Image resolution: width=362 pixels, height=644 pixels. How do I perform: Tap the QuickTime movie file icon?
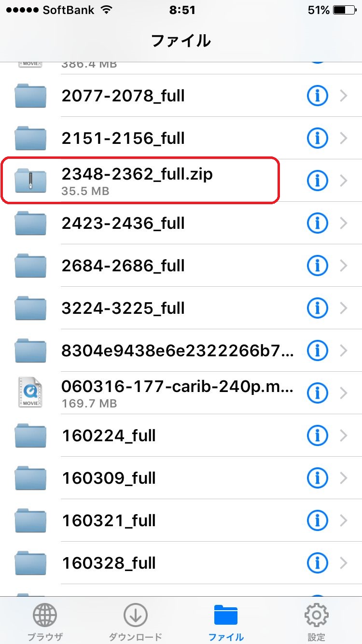30,392
